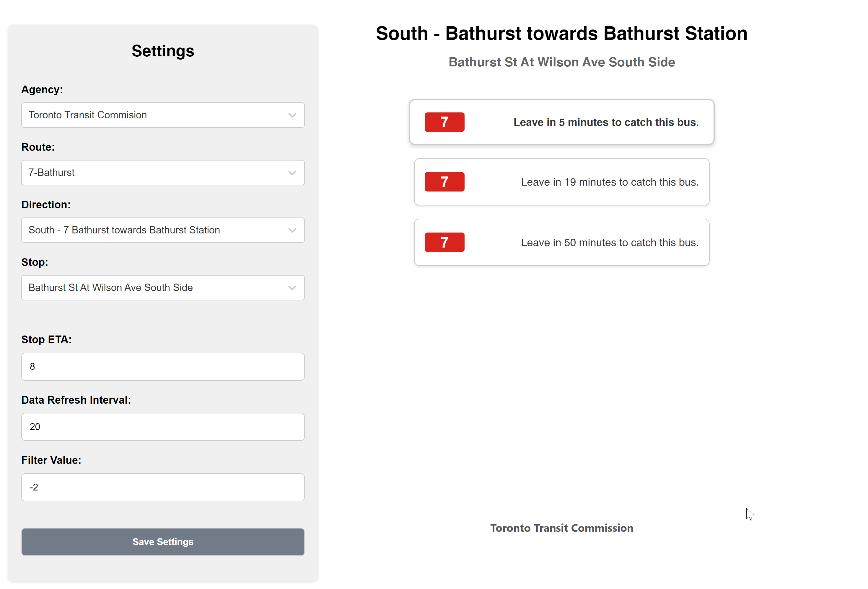Open the Toronto Transit Commision agency select
Viewport: 868px width, 589px height.
(149, 115)
